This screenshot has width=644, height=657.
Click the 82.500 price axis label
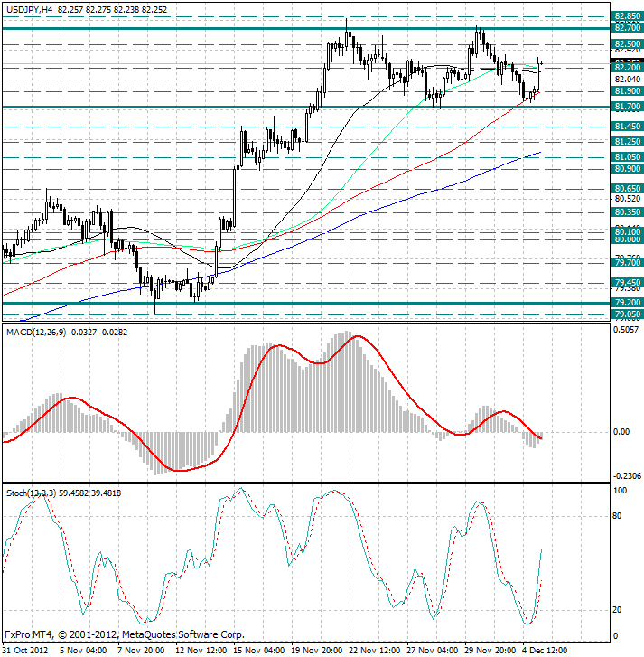click(x=627, y=44)
